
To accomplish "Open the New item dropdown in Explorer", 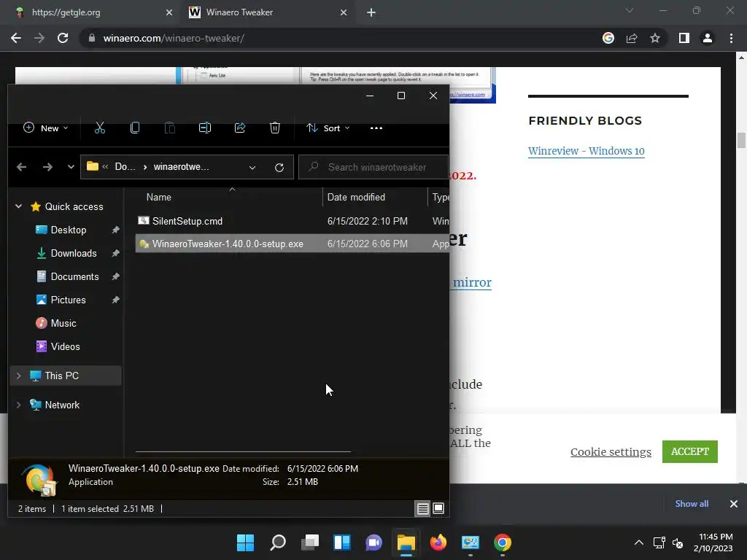I will (46, 128).
